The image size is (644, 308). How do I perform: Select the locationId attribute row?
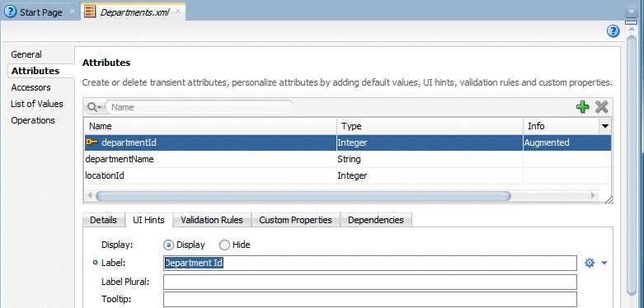(348, 175)
